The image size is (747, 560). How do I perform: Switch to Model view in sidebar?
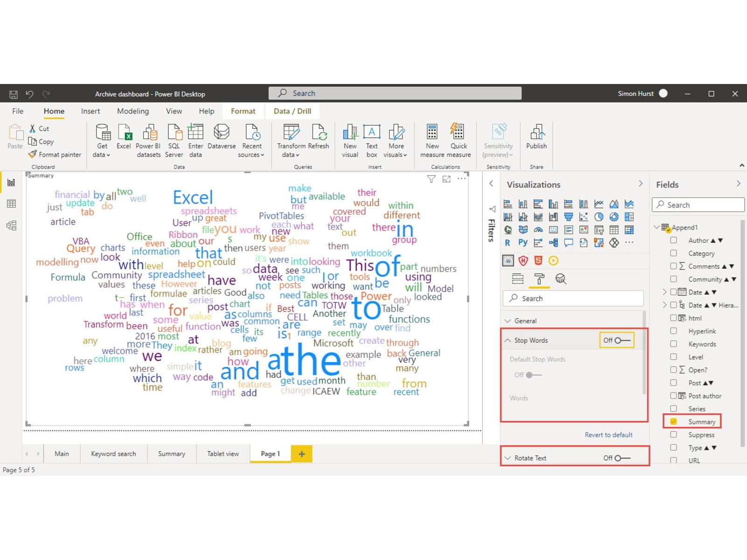[x=11, y=225]
